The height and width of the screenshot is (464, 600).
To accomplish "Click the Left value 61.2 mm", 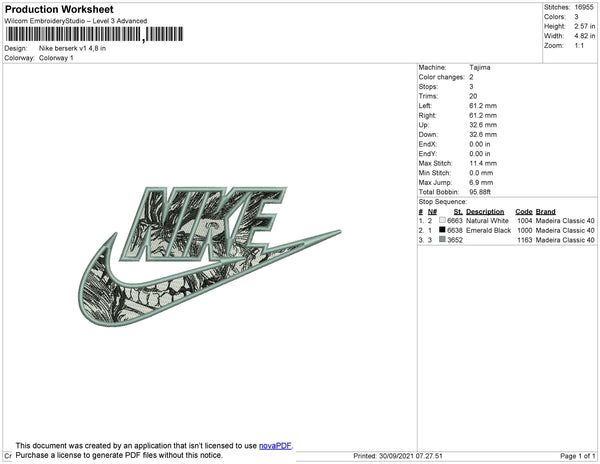I will click(x=483, y=106).
